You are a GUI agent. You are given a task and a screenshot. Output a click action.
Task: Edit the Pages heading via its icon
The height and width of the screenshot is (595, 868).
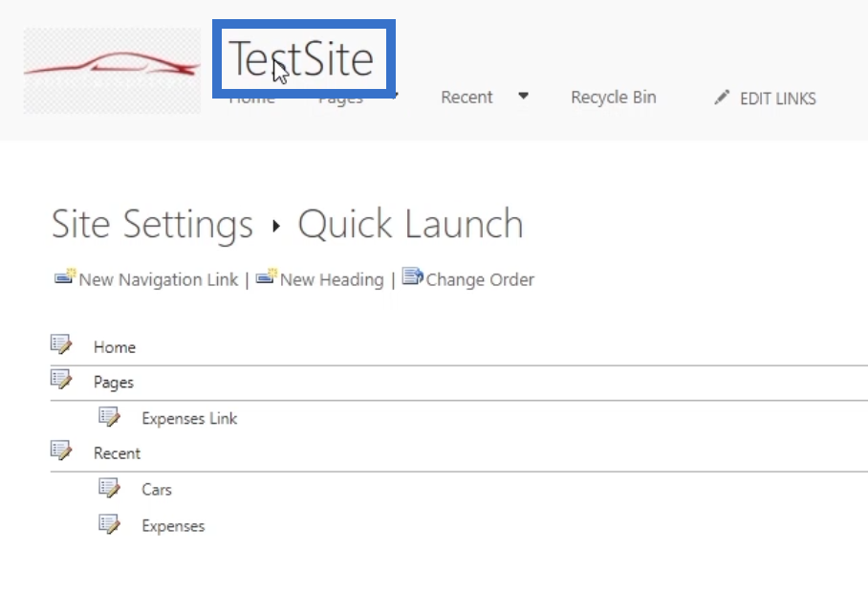coord(61,380)
